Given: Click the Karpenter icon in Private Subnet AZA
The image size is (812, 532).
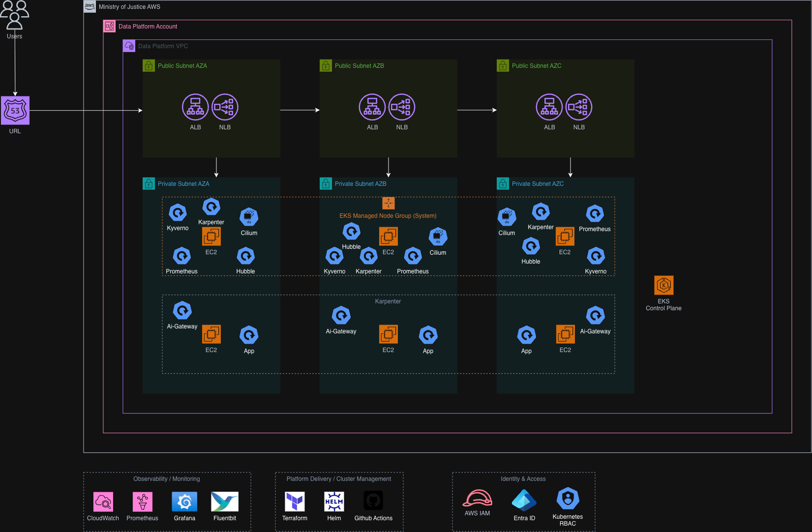Looking at the screenshot, I should tap(211, 207).
